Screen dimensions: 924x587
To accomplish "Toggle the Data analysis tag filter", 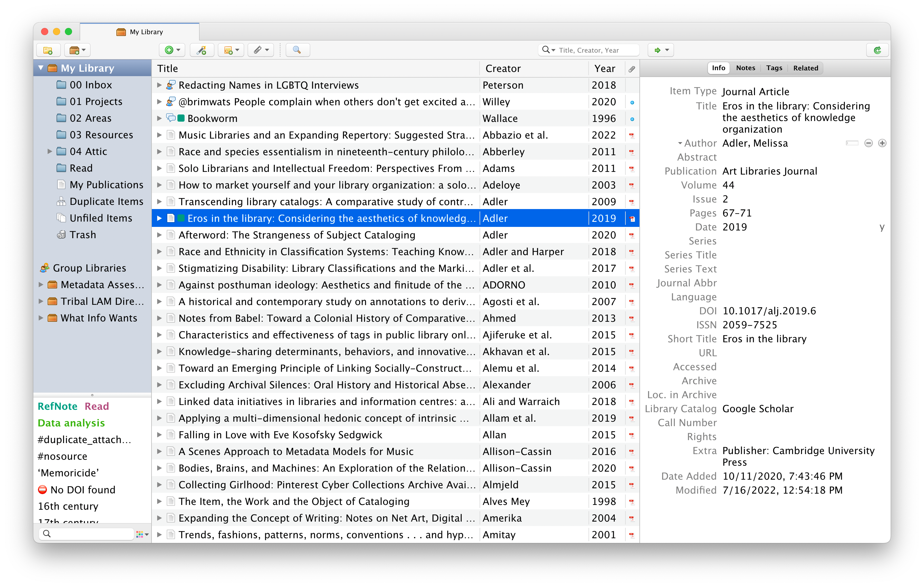I will [71, 423].
